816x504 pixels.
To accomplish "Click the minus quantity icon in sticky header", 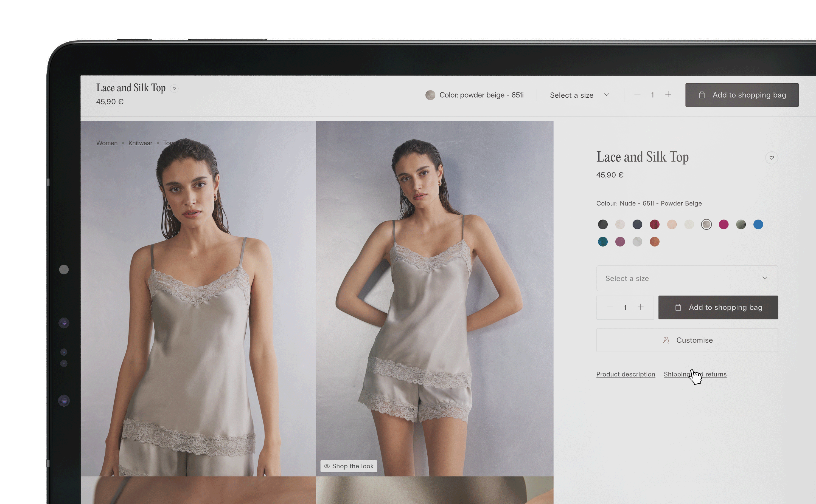I will point(637,95).
